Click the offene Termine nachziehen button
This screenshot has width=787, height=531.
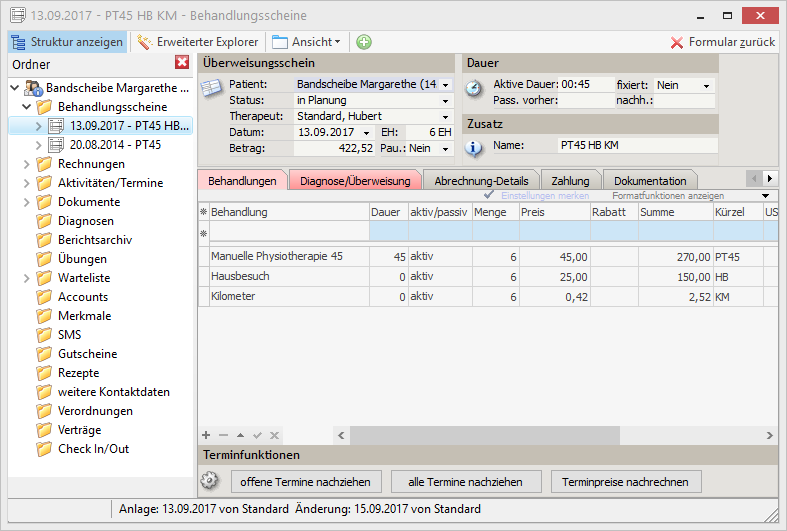[305, 482]
